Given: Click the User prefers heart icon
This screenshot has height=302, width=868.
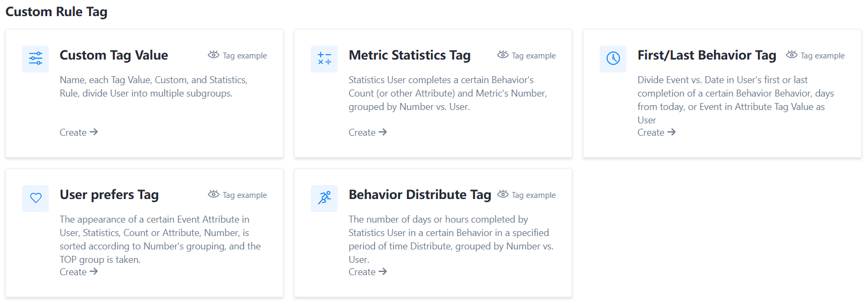Looking at the screenshot, I should pyautogui.click(x=35, y=198).
